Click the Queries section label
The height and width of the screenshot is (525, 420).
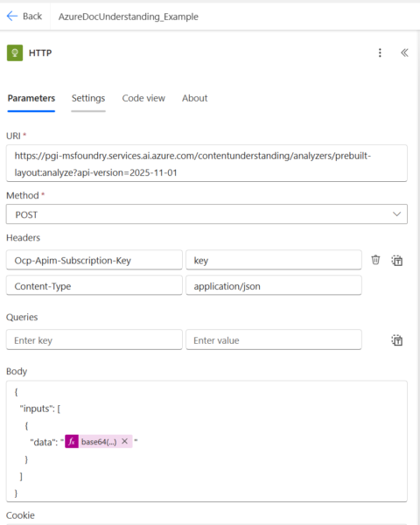(22, 317)
